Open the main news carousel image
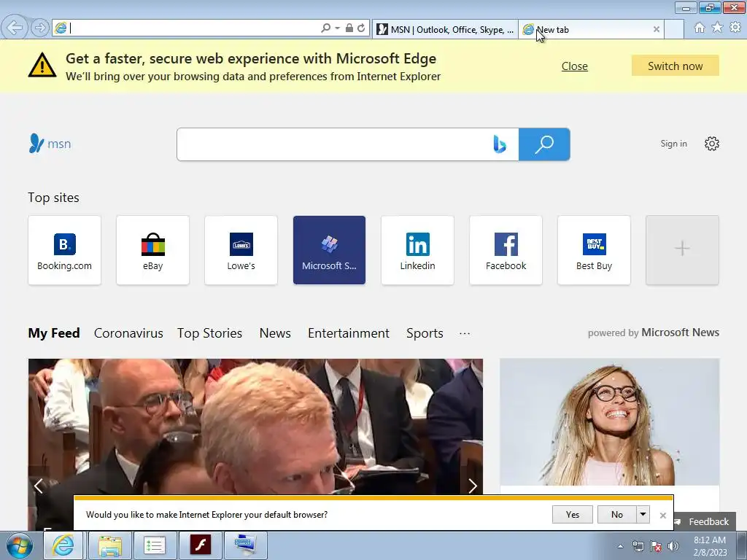Image resolution: width=747 pixels, height=560 pixels. (x=255, y=426)
